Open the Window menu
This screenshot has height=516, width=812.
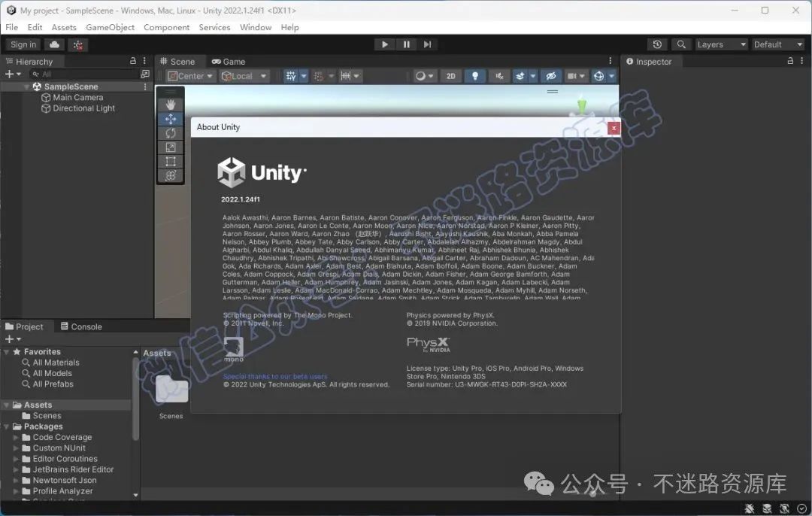256,28
